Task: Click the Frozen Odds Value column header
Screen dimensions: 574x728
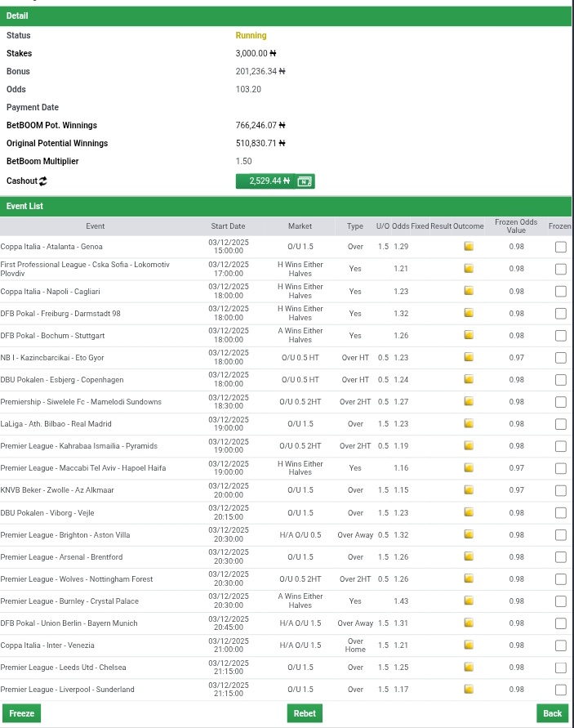Action: pyautogui.click(x=516, y=226)
